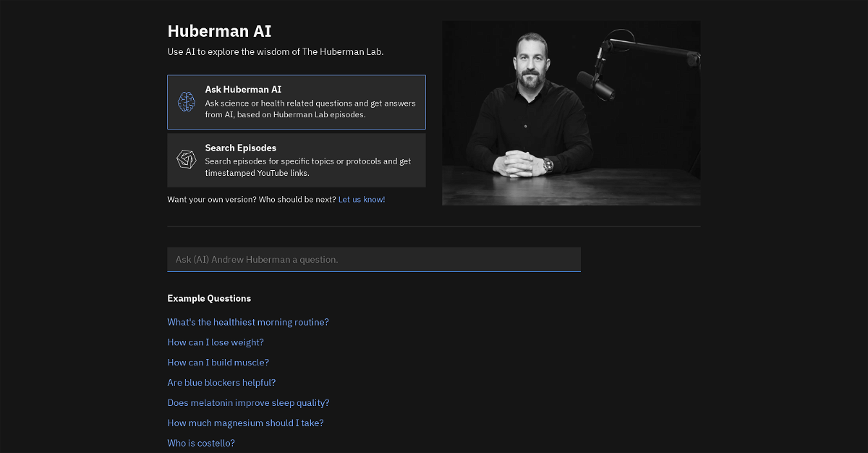Screen dimensions: 868x453
Task: Select the Ask Huberman AI card title
Action: pos(243,90)
